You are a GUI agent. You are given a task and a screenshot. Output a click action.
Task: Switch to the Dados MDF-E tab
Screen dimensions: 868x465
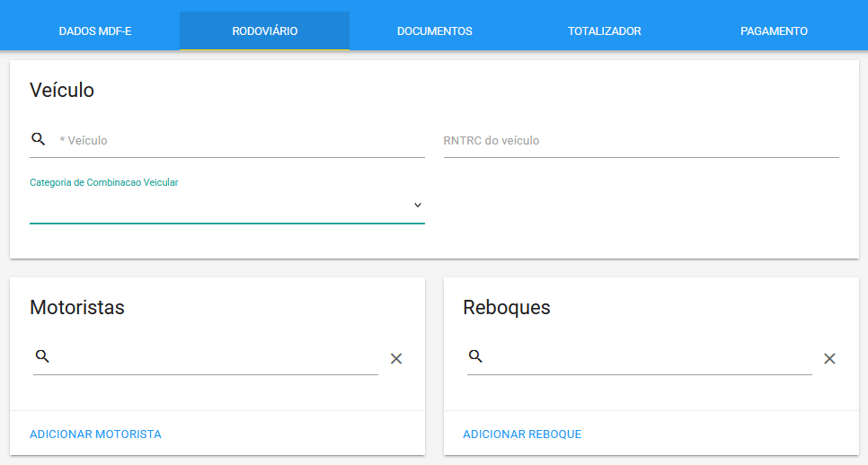(x=95, y=31)
